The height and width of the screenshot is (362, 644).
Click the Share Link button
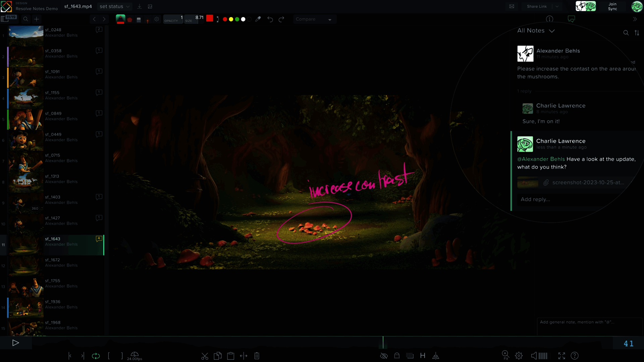coord(536,6)
